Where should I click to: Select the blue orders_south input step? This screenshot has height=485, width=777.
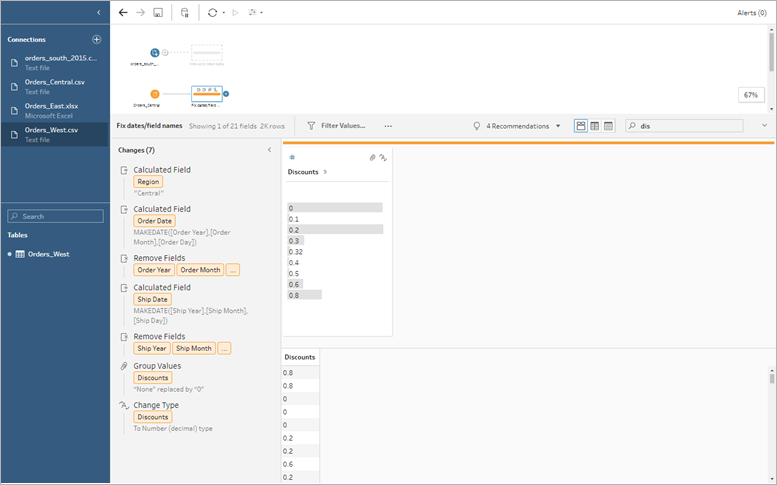(x=155, y=53)
